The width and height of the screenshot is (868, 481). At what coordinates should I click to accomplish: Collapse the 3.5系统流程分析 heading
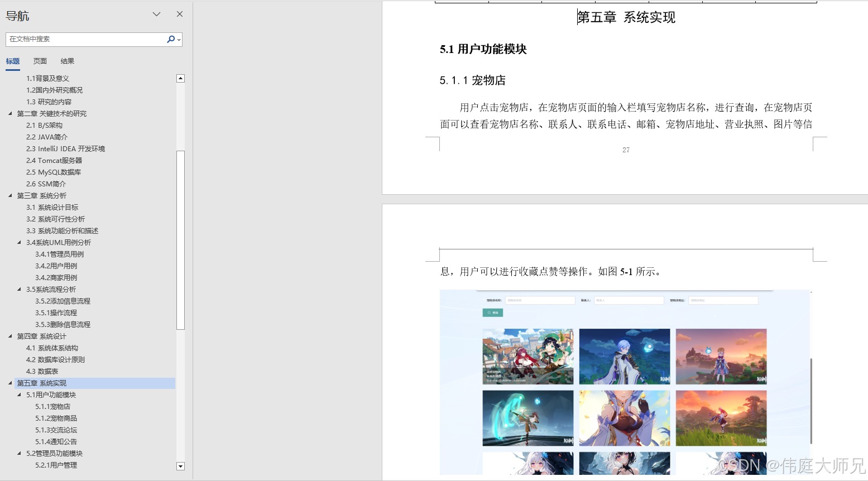(x=20, y=289)
